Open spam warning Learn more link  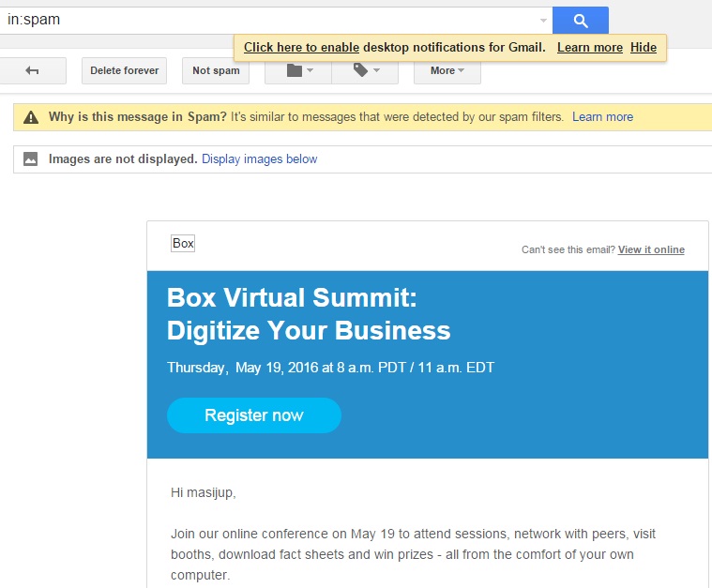point(602,116)
